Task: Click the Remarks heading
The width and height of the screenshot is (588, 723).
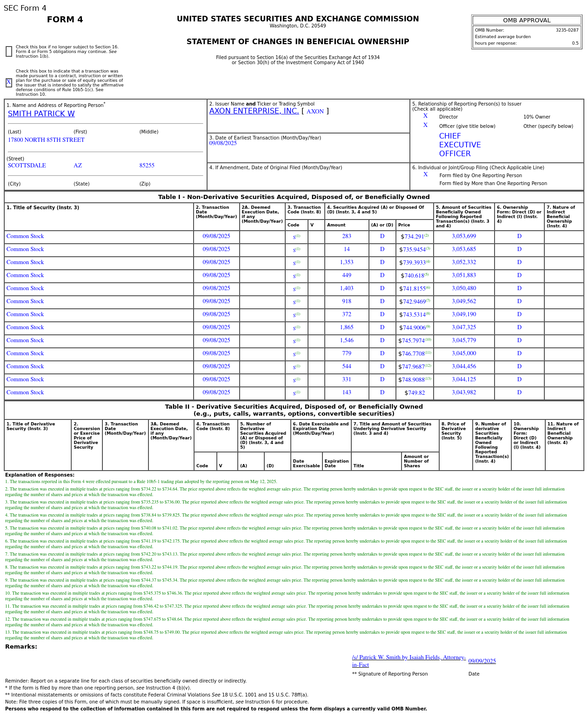Action: 21,647
